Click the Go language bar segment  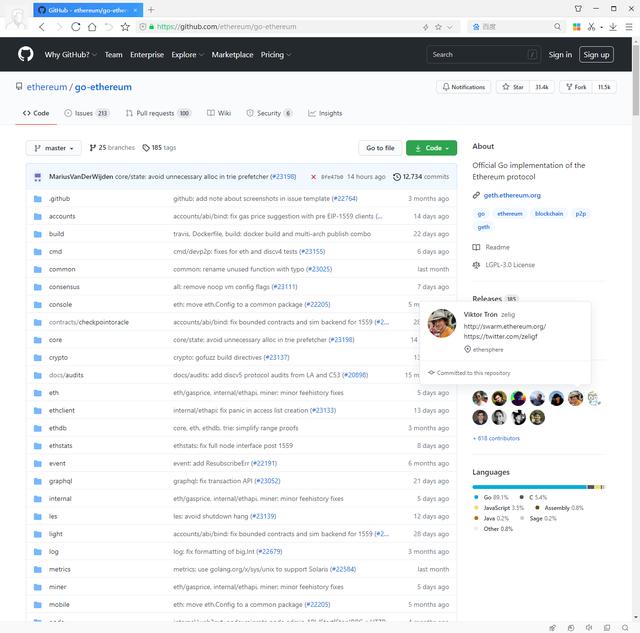pyautogui.click(x=529, y=487)
